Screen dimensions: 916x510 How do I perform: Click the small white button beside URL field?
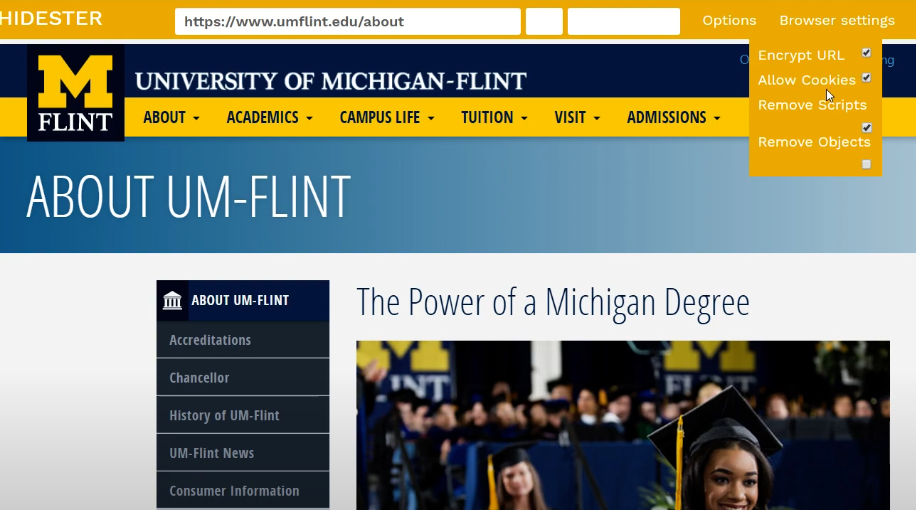544,22
